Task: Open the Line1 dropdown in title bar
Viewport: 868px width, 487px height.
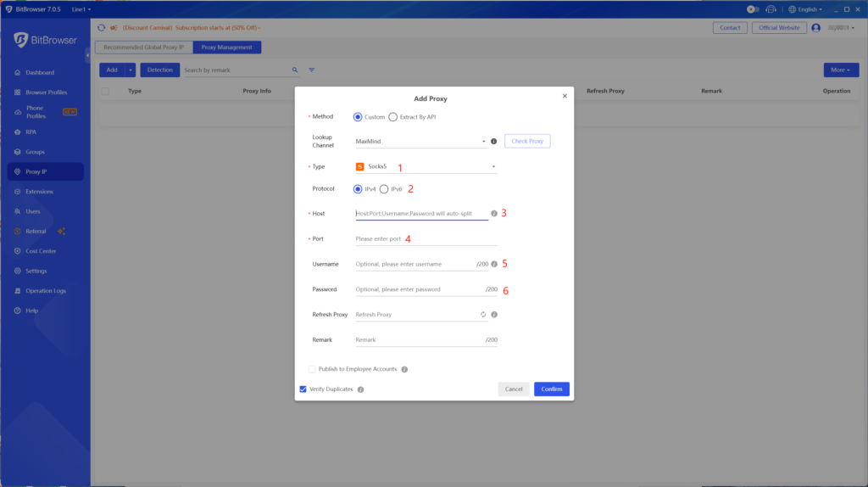Action: pyautogui.click(x=81, y=9)
